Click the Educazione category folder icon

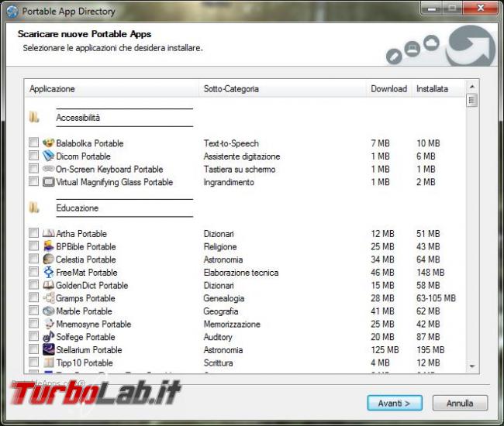point(34,208)
